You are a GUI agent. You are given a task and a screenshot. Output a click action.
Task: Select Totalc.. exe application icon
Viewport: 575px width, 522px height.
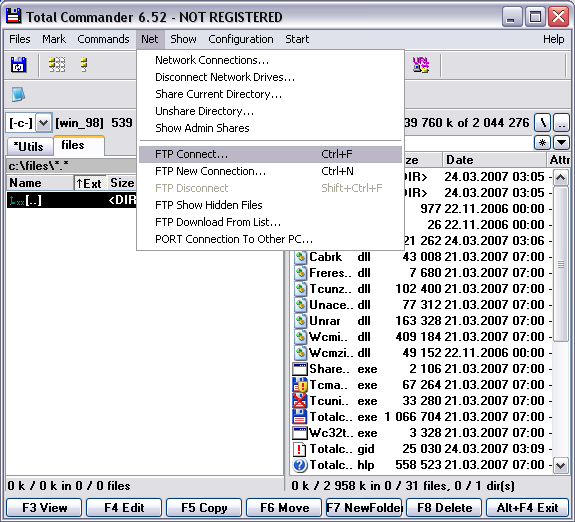coord(300,417)
